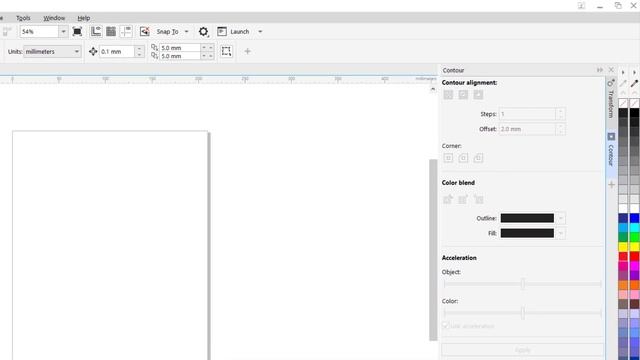This screenshot has height=360, width=640.
Task: Click the nudge distance stepper arrows
Action: (x=139, y=51)
